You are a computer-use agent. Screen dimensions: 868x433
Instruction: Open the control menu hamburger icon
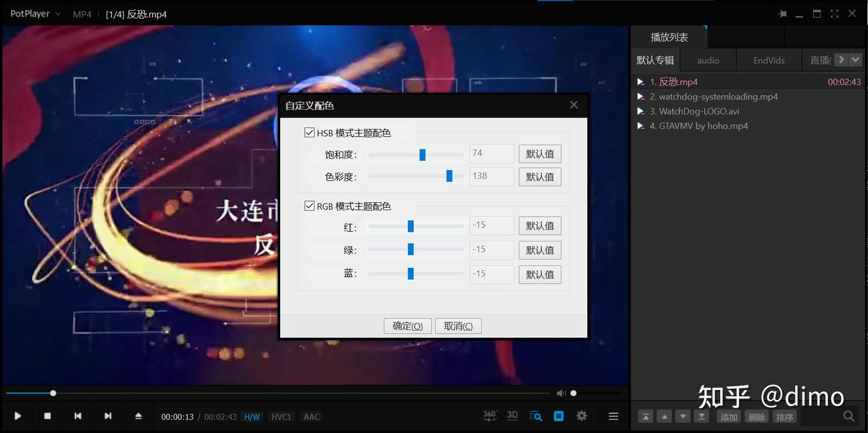click(x=613, y=416)
